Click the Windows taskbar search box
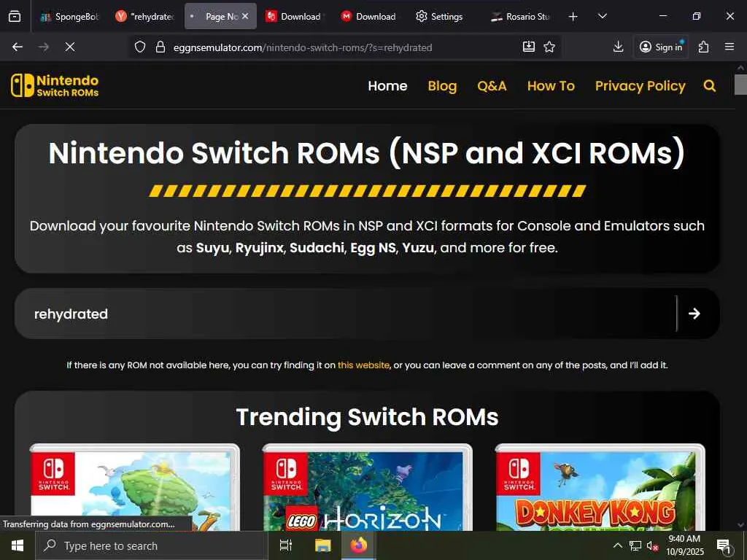This screenshot has height=560, width=747. coord(152,545)
